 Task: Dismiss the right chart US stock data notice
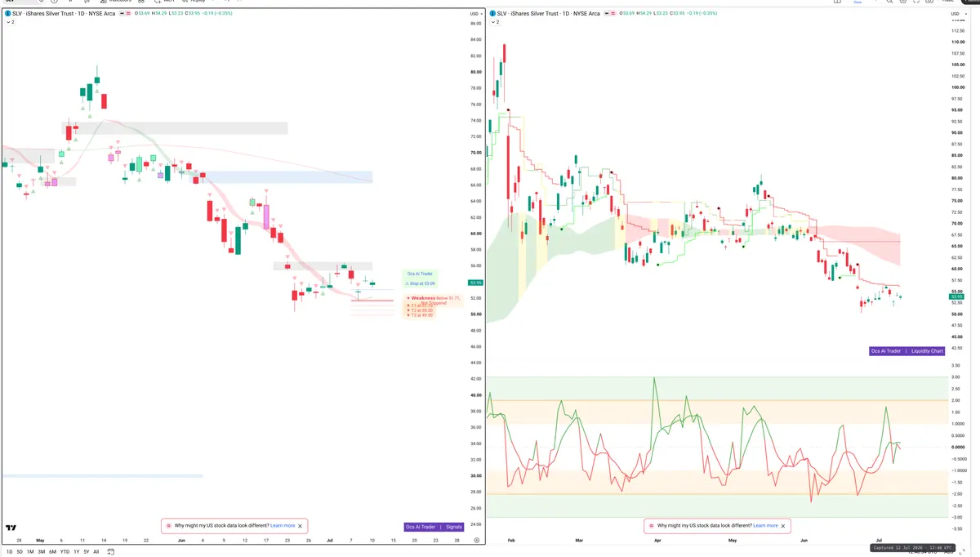point(783,526)
